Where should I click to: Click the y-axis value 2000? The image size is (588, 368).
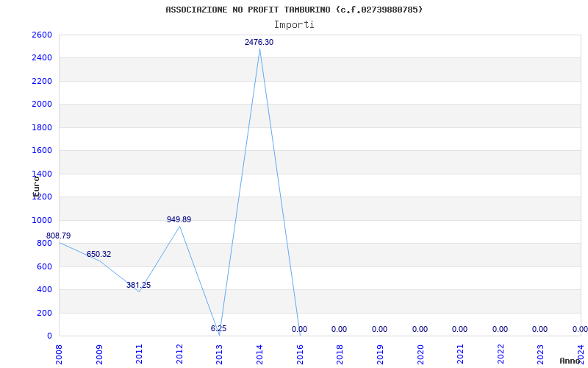pos(42,105)
